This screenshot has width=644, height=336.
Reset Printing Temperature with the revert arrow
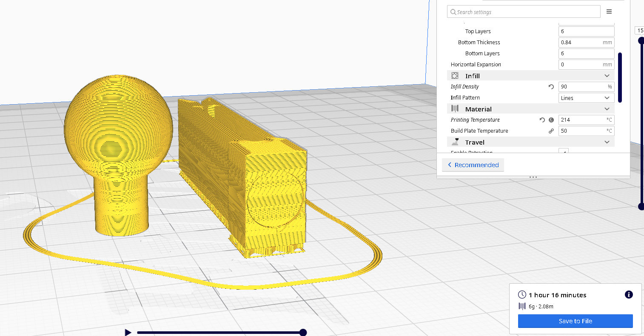pyautogui.click(x=542, y=120)
